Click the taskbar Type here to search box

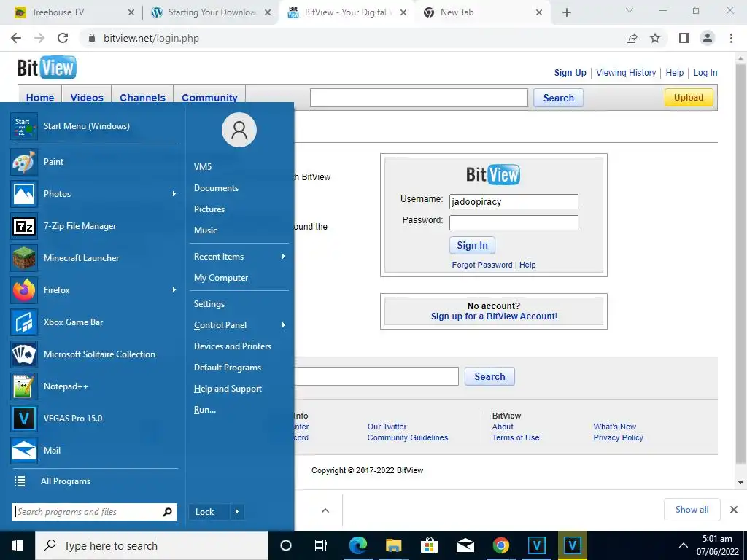[x=152, y=545]
